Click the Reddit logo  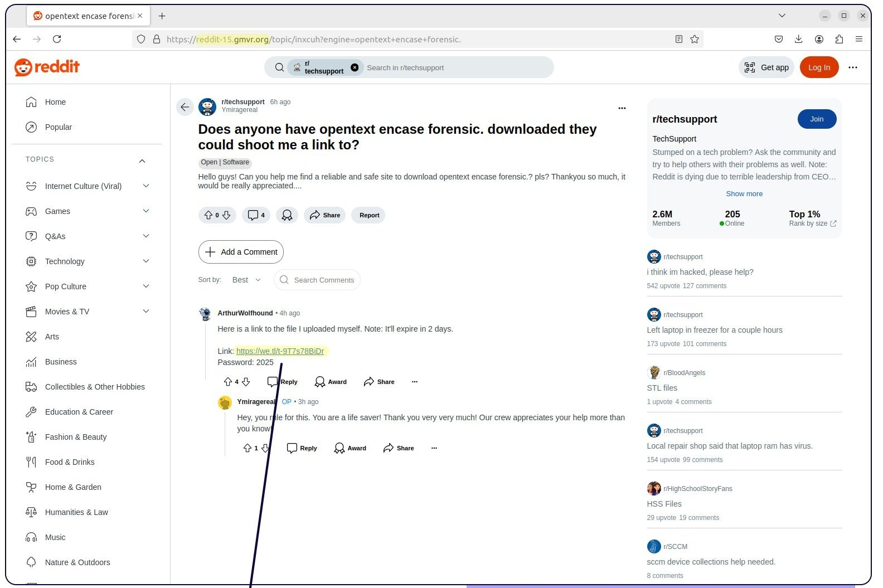point(47,67)
